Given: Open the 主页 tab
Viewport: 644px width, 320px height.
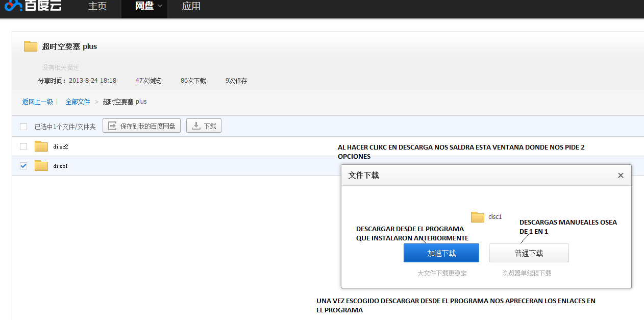Looking at the screenshot, I should pos(97,7).
